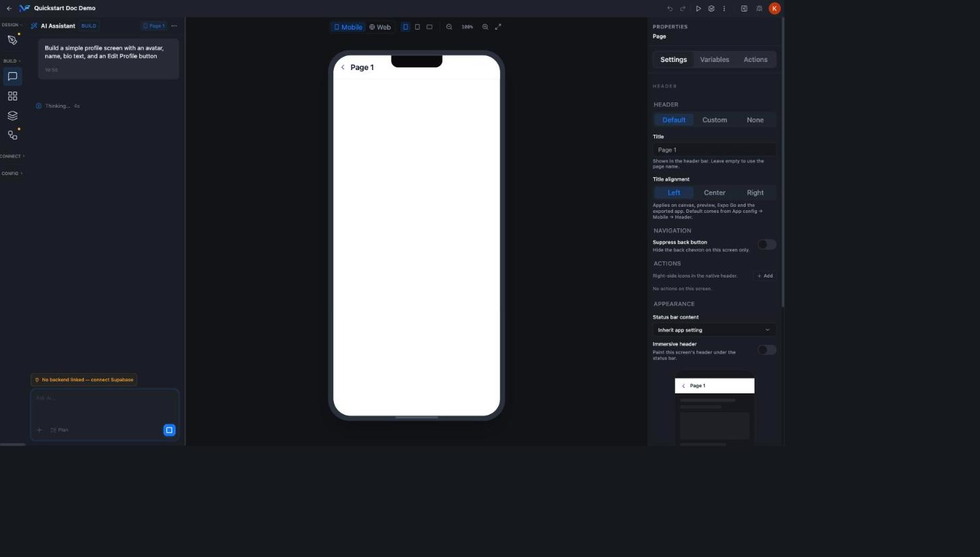Open the AI Assistant more options menu
Viewport: 980px width, 557px height.
click(x=174, y=26)
